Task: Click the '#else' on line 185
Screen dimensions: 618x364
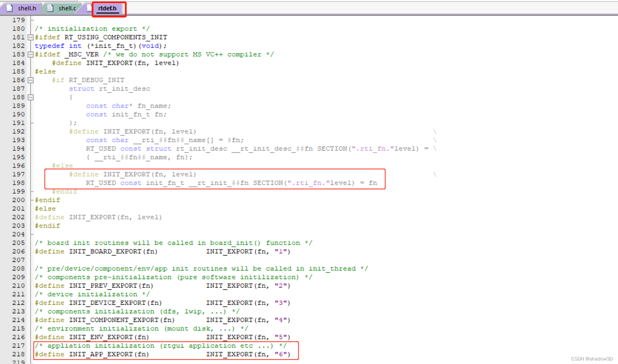Action: tap(45, 71)
